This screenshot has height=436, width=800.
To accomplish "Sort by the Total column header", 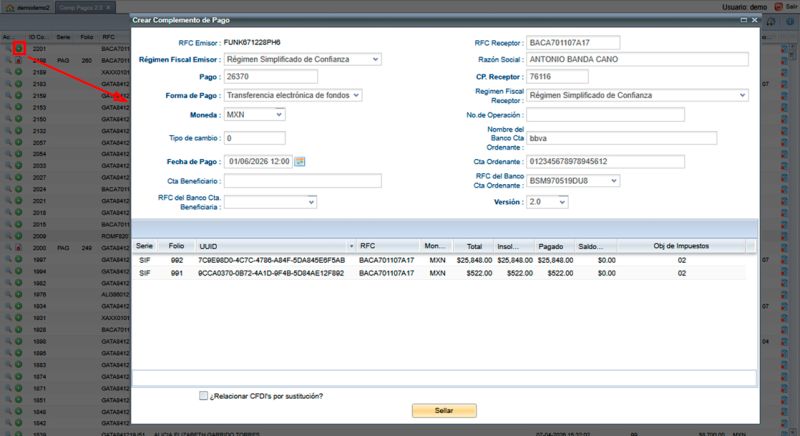I will 474,246.
